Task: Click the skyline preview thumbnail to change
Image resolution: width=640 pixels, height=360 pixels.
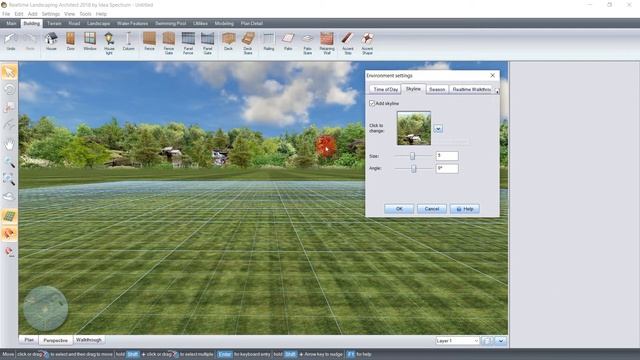Action: click(x=414, y=128)
